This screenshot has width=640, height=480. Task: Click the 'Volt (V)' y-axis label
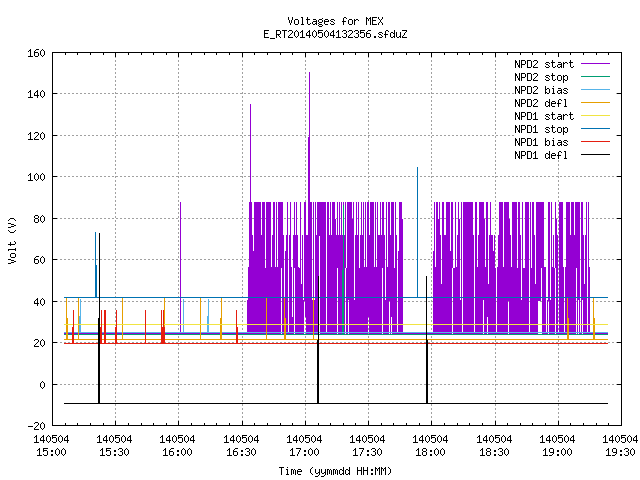tap(12, 240)
